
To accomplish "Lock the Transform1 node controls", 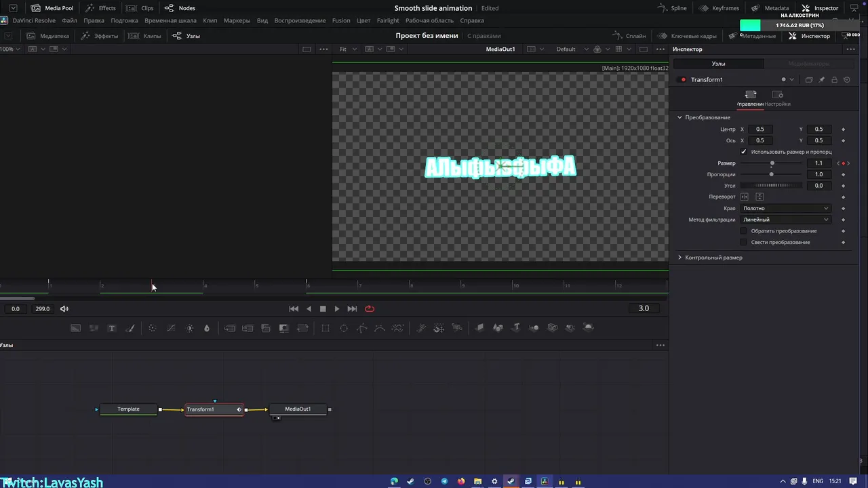I will point(834,79).
